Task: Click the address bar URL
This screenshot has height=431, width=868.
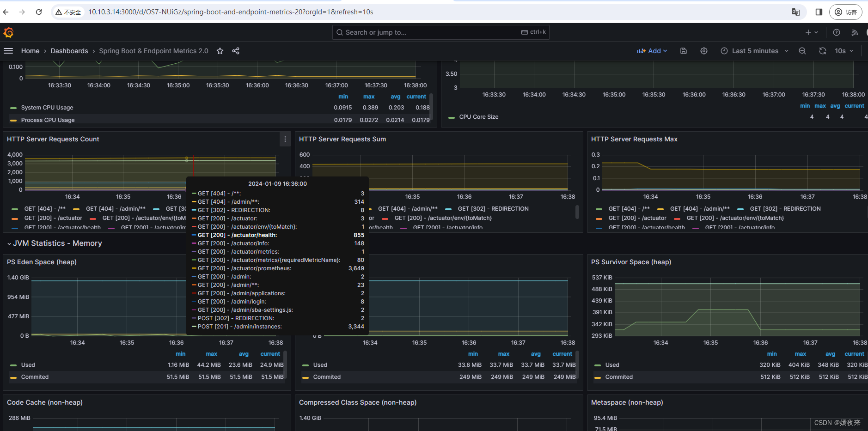Action: click(x=231, y=12)
